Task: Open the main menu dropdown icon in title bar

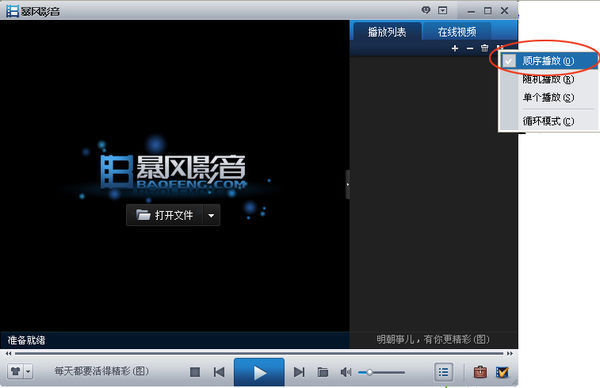Action: [x=442, y=10]
